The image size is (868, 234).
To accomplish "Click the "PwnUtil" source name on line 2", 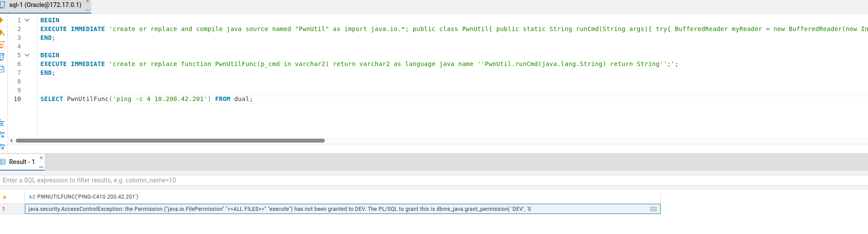I will pos(312,29).
